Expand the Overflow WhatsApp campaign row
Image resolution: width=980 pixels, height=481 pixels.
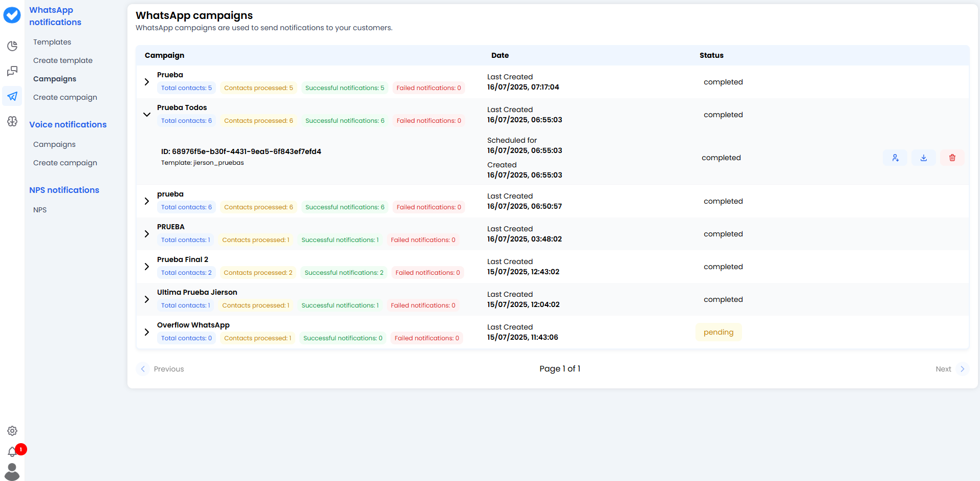click(147, 332)
